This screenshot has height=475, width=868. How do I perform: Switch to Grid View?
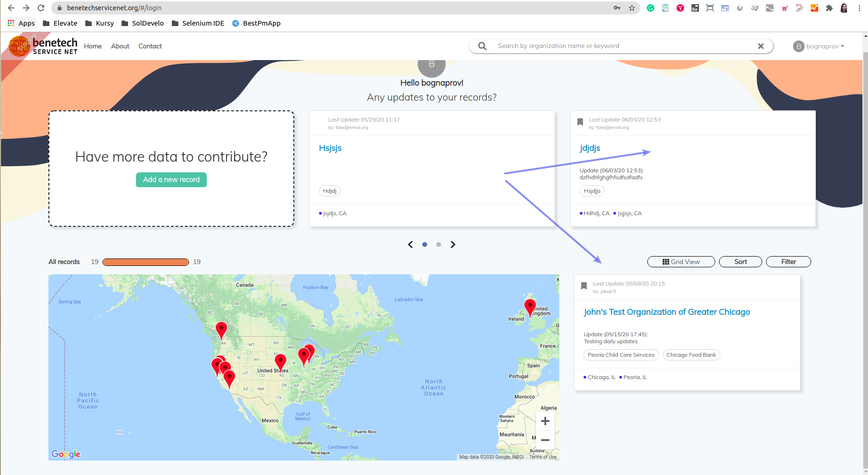pos(681,261)
